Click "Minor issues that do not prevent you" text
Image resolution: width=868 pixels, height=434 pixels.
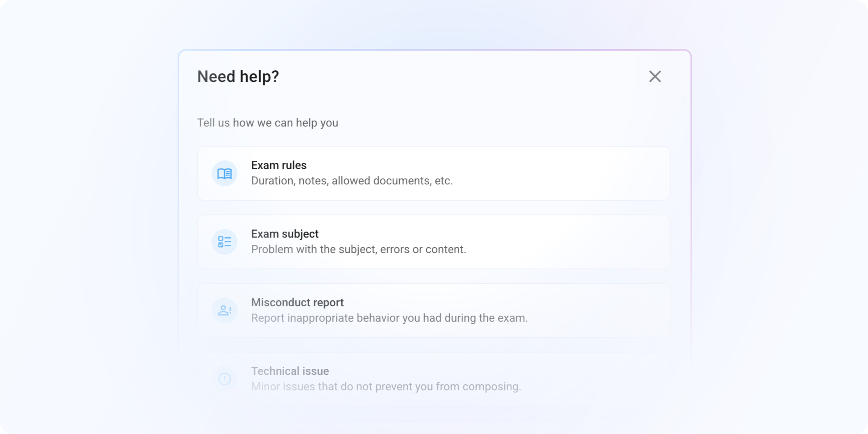click(x=386, y=387)
